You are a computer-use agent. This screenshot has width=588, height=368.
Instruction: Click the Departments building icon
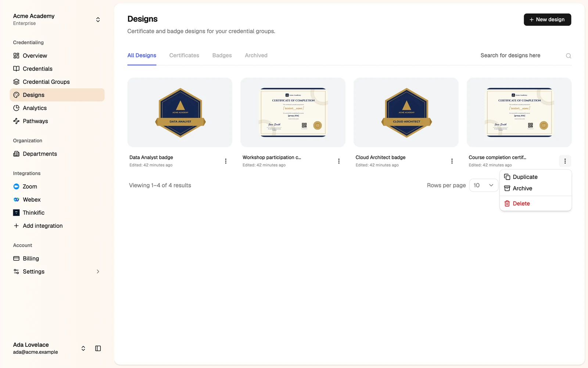point(16,154)
